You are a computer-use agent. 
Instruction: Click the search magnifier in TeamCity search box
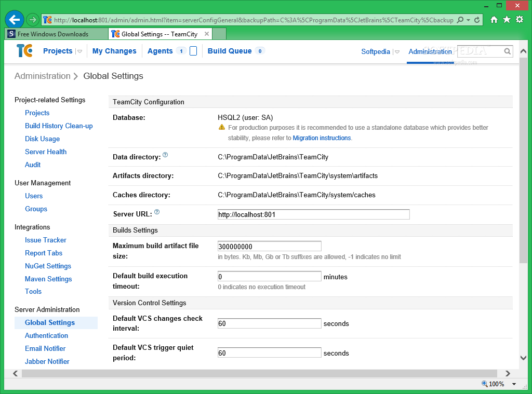click(507, 51)
